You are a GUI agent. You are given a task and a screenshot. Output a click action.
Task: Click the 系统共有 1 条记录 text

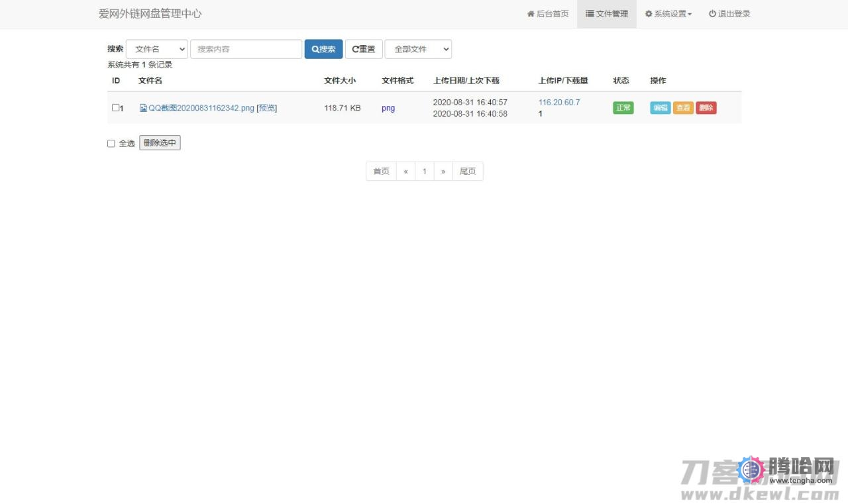(x=140, y=65)
